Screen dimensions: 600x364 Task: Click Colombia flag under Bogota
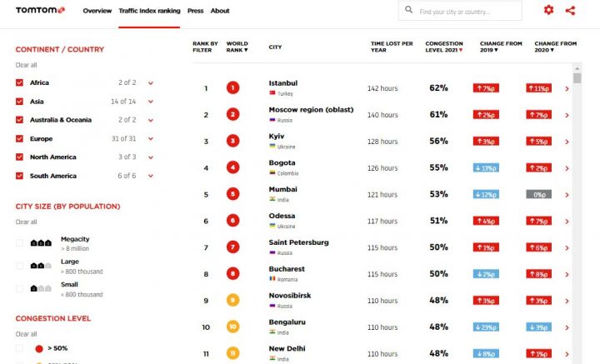click(272, 172)
